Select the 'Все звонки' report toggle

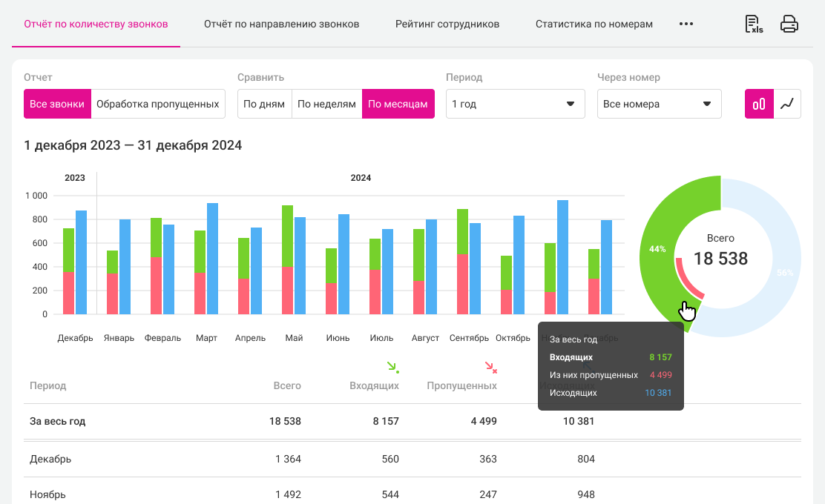57,104
